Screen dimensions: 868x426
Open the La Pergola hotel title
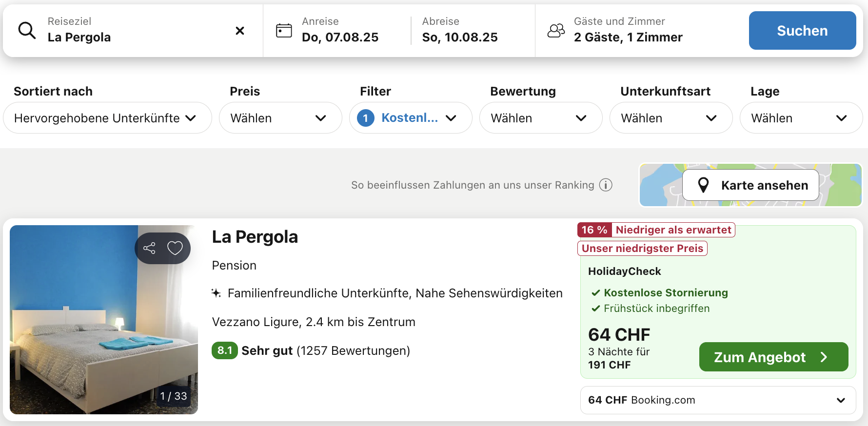[255, 237]
